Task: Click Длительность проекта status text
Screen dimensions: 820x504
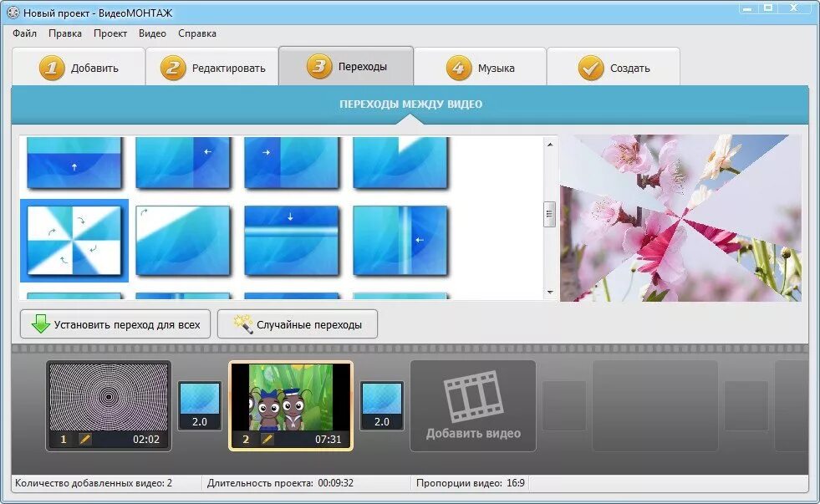Action: click(x=280, y=483)
